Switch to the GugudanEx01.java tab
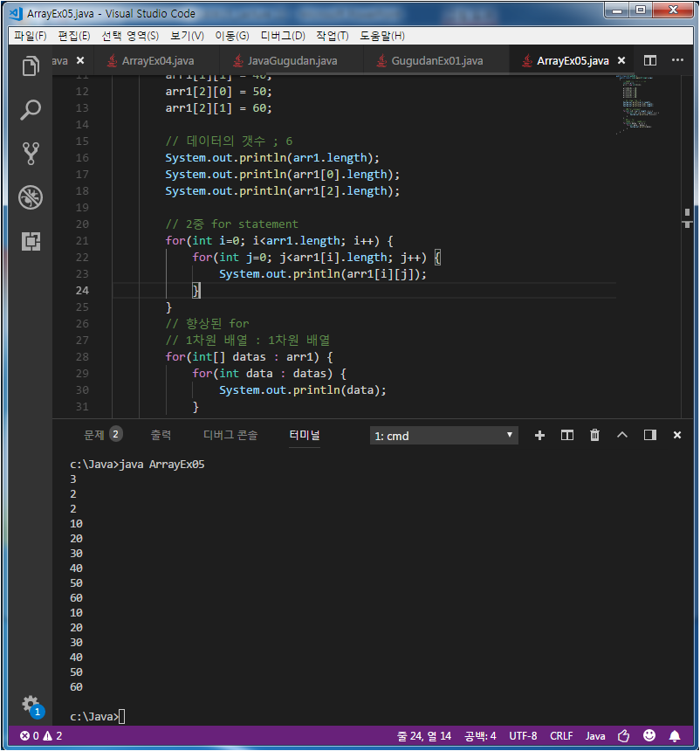 (x=436, y=61)
